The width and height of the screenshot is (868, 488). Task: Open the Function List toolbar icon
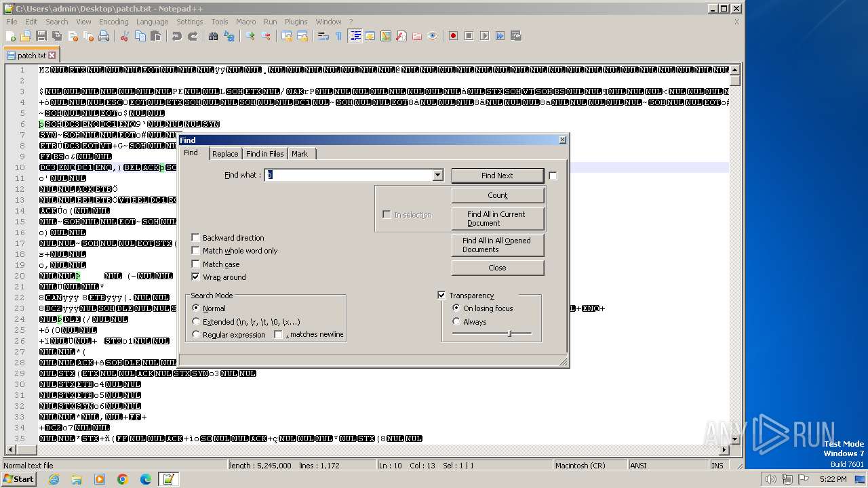401,36
